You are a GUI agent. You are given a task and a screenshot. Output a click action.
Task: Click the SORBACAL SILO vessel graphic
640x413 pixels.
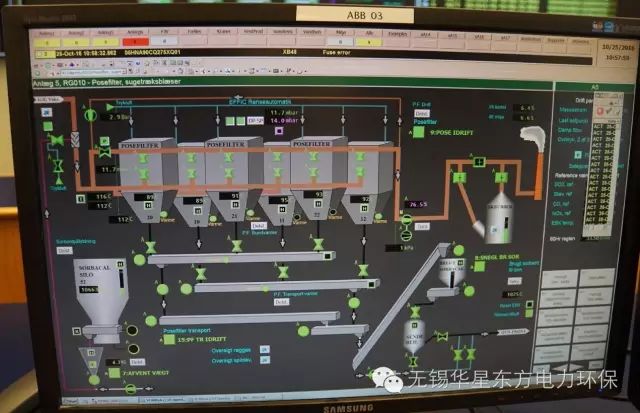106,290
